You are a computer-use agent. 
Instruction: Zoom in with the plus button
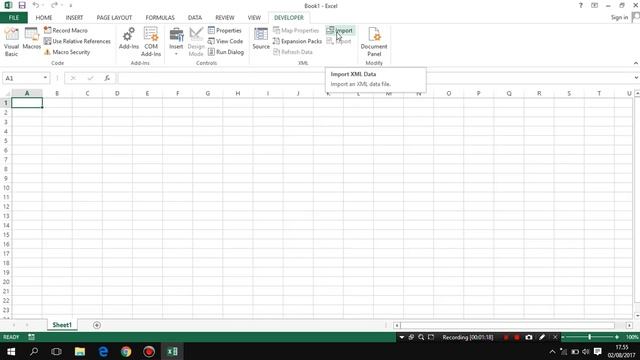tap(617, 337)
